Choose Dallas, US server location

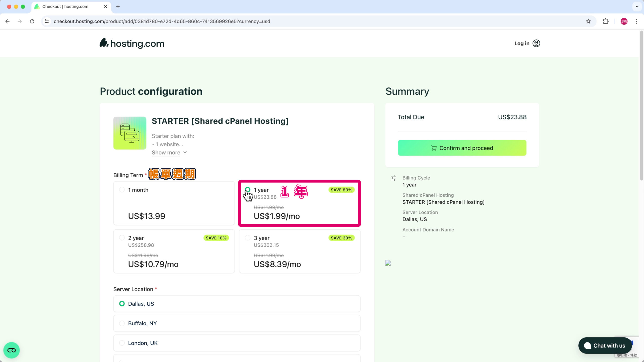(237, 304)
